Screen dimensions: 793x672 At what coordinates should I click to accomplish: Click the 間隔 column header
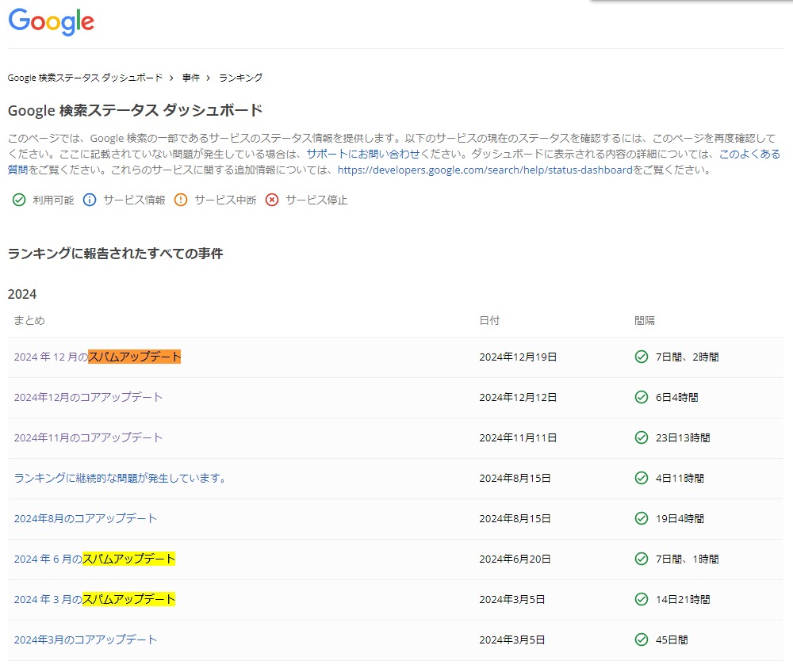point(644,320)
